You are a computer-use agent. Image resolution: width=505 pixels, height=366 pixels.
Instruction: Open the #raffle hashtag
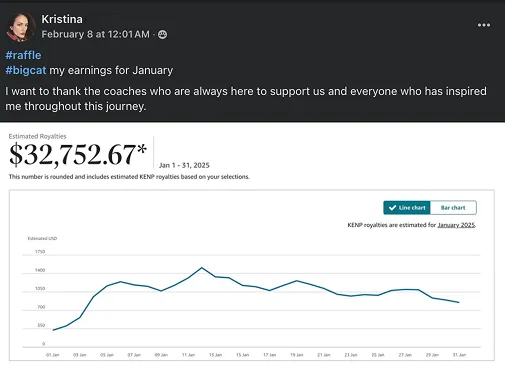23,55
